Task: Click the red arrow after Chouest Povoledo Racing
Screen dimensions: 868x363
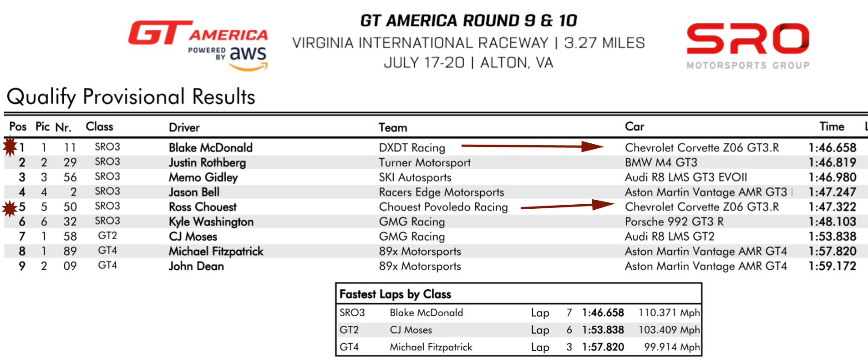Action: [567, 206]
